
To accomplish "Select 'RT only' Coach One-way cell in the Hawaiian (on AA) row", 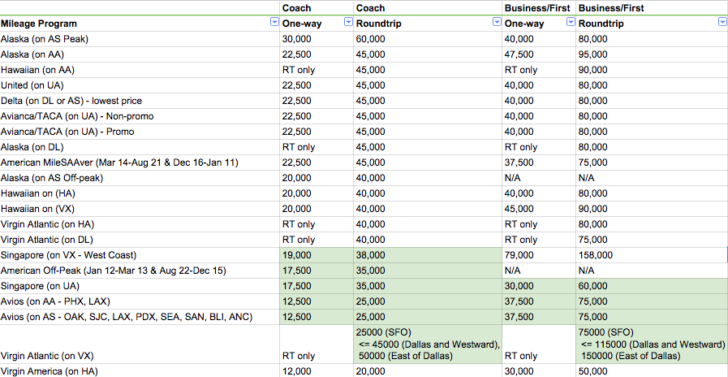I will (x=317, y=70).
